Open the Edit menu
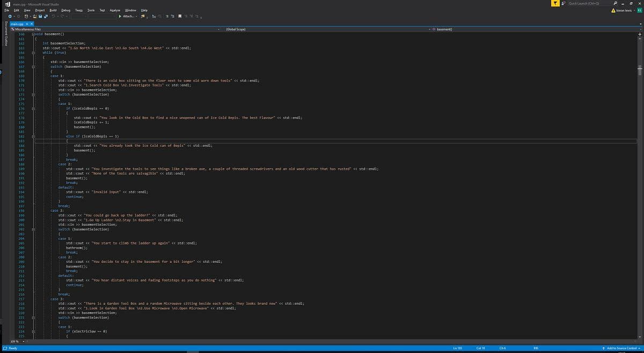This screenshot has height=353, width=644. [x=17, y=10]
